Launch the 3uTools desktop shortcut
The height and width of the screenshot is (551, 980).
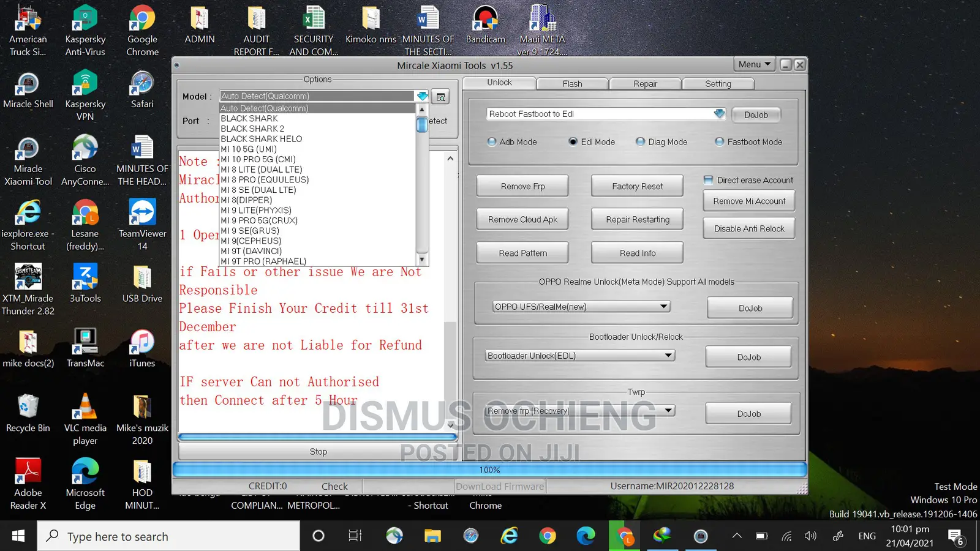click(85, 283)
